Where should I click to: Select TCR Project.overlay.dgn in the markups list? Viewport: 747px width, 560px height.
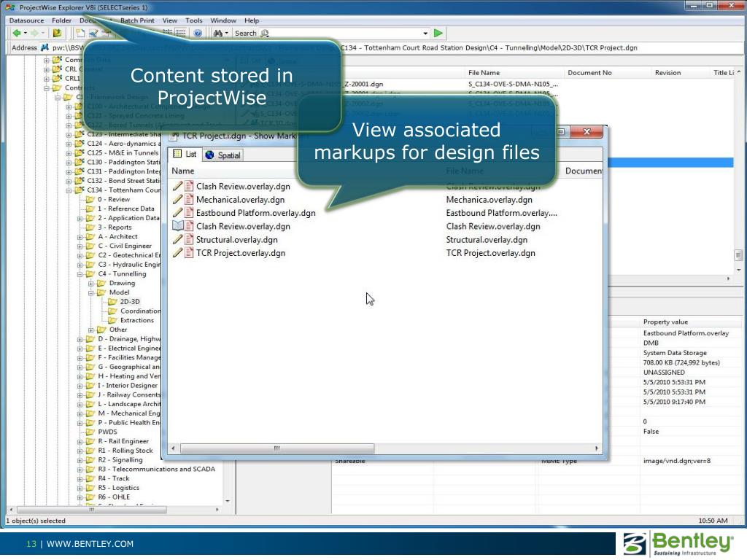pos(241,253)
